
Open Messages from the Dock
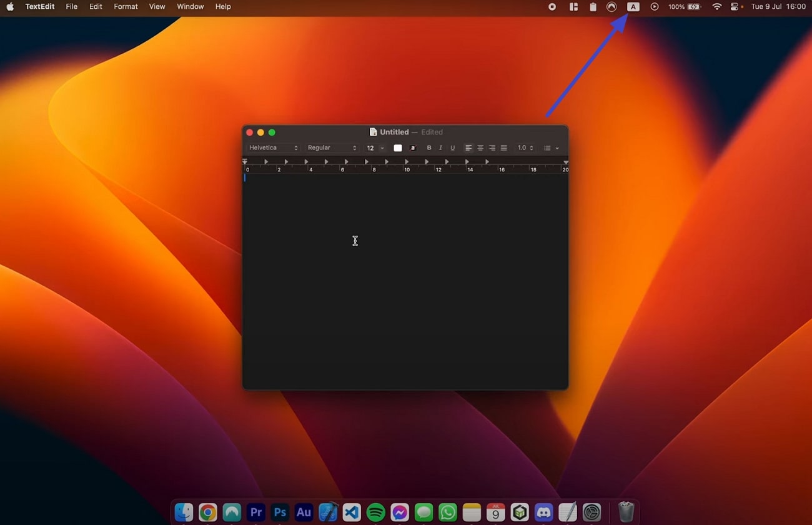click(424, 512)
